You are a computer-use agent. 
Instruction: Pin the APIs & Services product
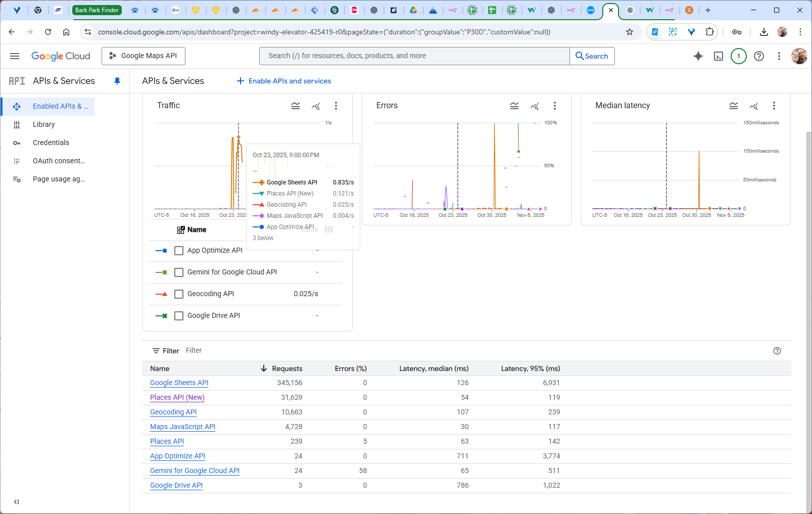(117, 81)
